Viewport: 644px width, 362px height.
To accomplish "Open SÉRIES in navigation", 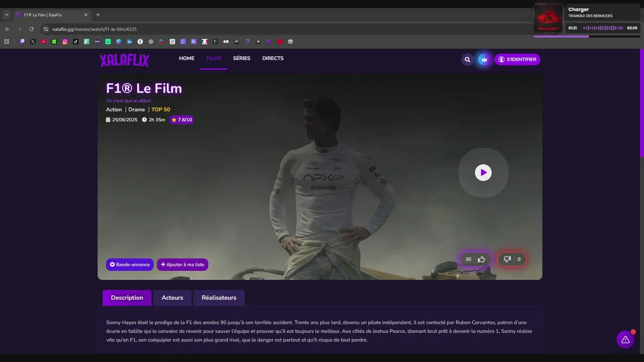I will pyautogui.click(x=242, y=58).
